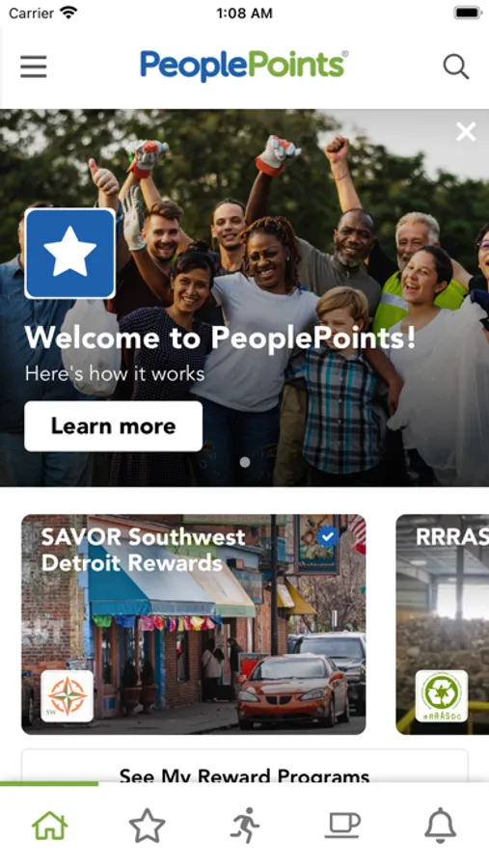
Task: Switch to the star Rewards tab
Action: [x=147, y=826]
